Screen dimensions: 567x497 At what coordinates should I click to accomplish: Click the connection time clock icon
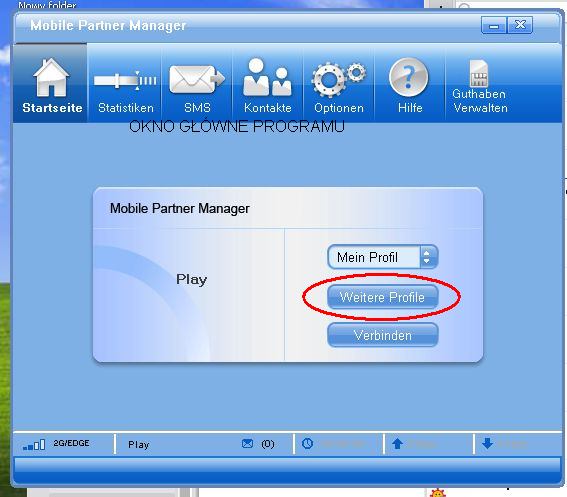307,443
